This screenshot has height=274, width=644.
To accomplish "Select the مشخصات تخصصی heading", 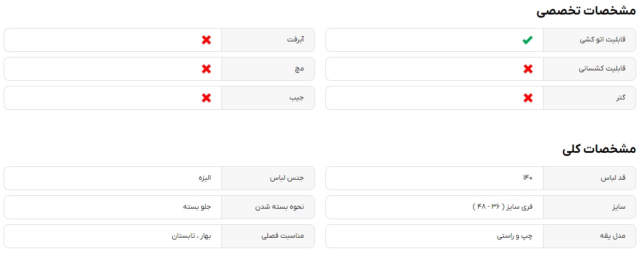I will [x=586, y=11].
